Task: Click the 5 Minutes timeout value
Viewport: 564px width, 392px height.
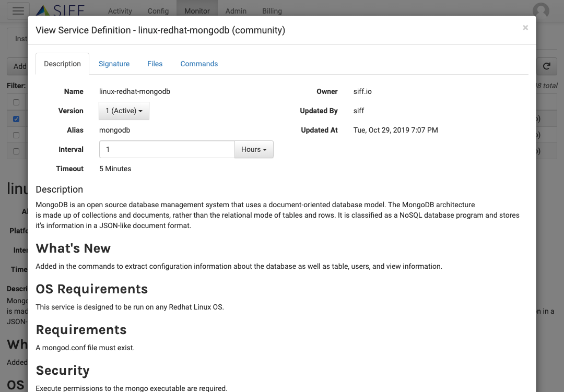Action: pyautogui.click(x=115, y=169)
